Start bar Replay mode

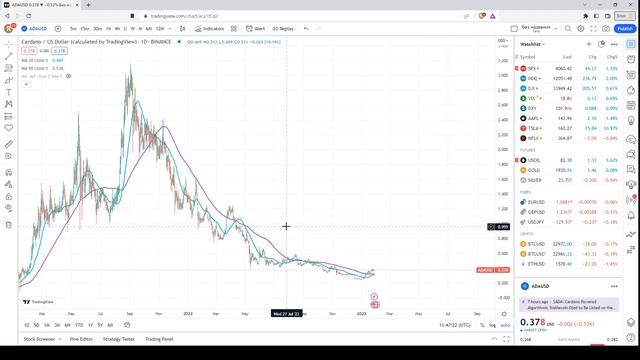click(283, 29)
